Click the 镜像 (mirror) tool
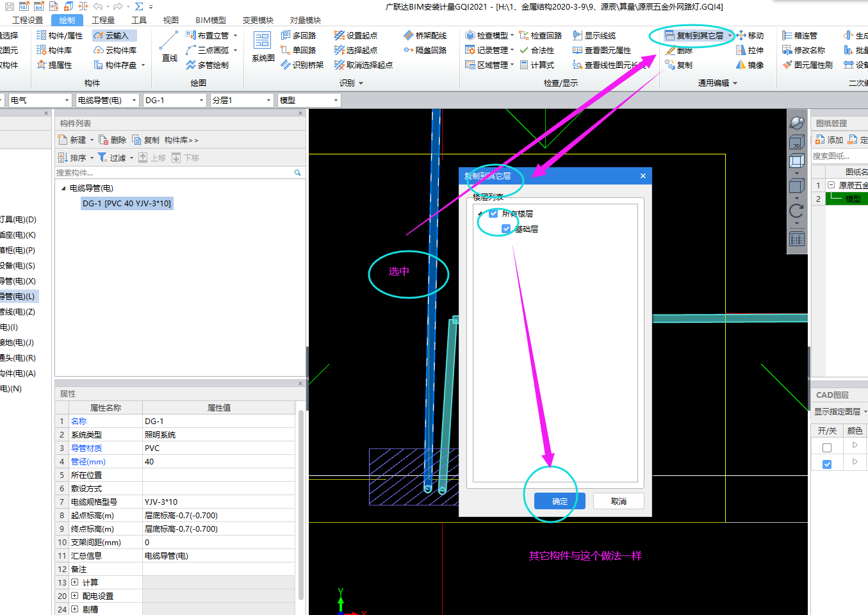Viewport: 868px width, 615px height. [x=749, y=65]
